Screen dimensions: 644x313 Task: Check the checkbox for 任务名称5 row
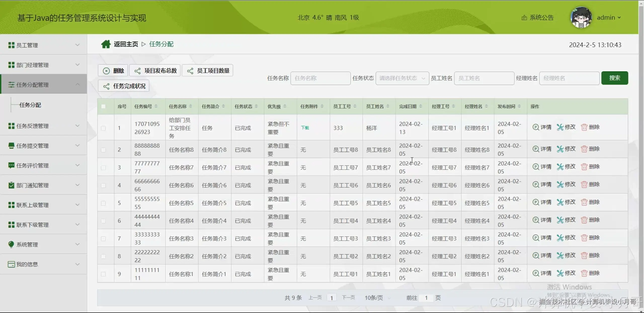[x=103, y=203]
